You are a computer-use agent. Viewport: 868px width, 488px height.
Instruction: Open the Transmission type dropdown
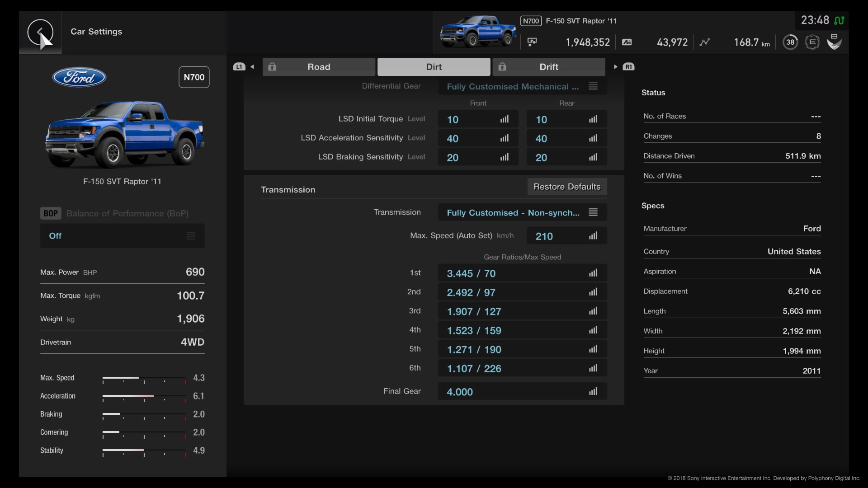[522, 212]
